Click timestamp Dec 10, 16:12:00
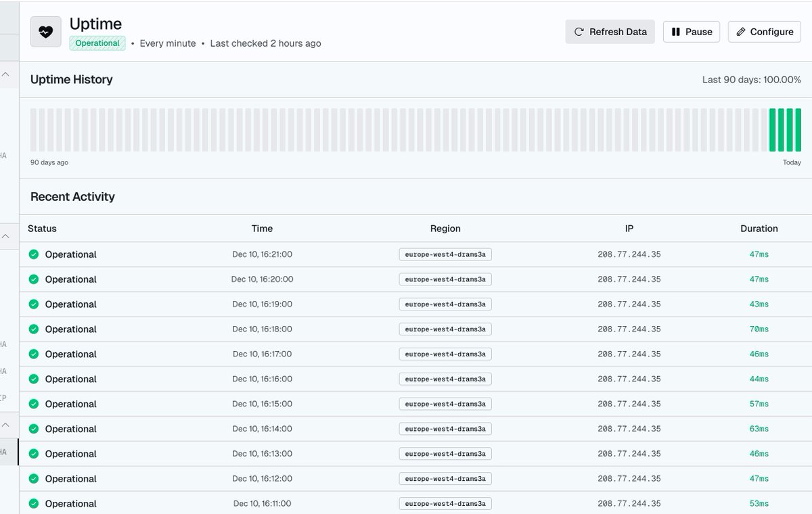 (263, 479)
